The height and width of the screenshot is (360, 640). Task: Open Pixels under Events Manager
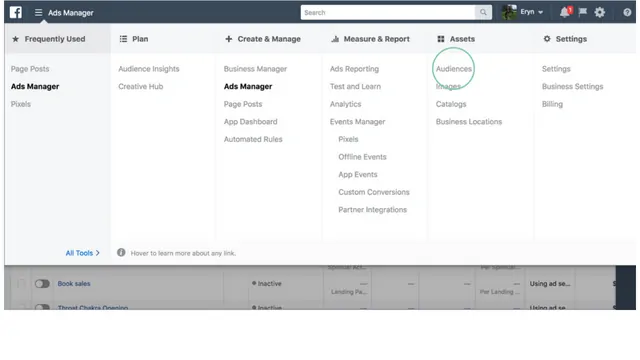click(x=348, y=139)
